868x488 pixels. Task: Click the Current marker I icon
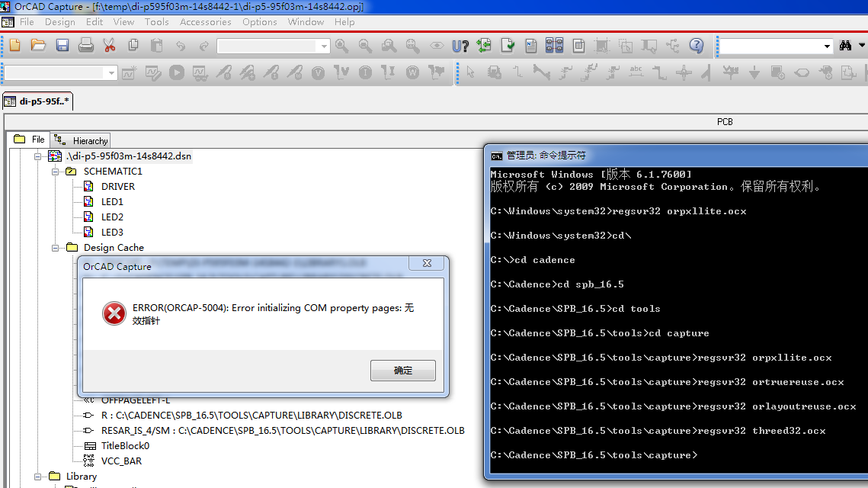pyautogui.click(x=365, y=72)
